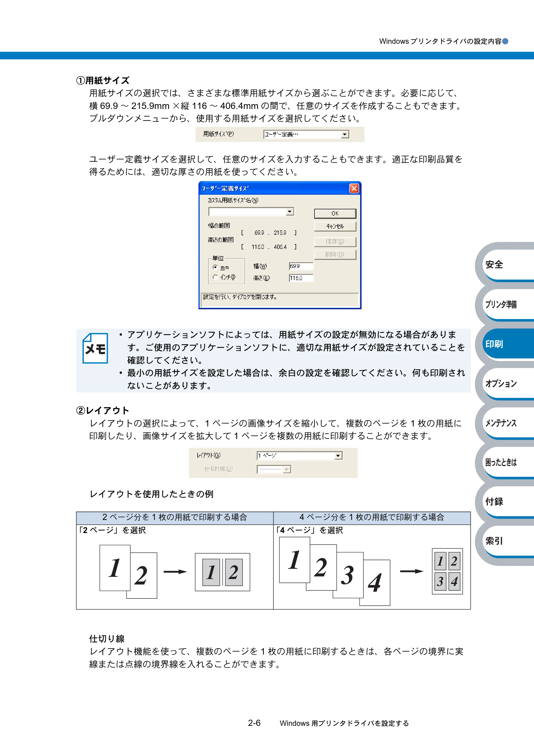Open the 仕切り線 line style dropdown
Image resolution: width=534 pixels, height=756 pixels.
274,469
